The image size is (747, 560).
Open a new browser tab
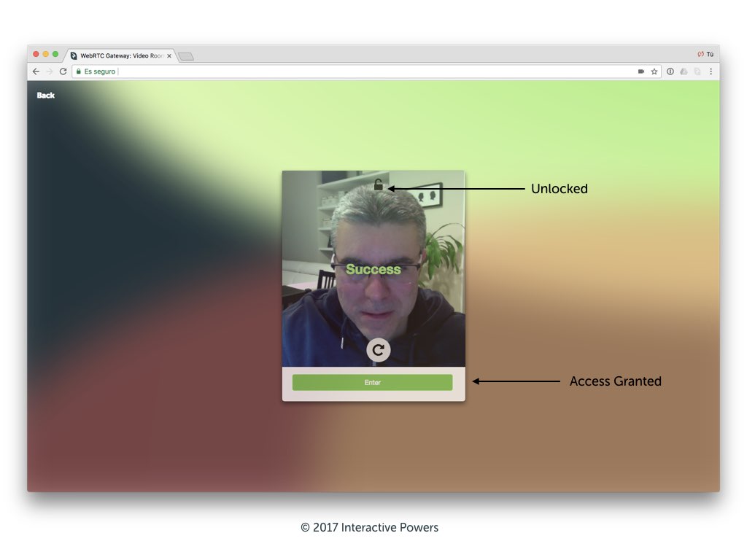tap(186, 56)
